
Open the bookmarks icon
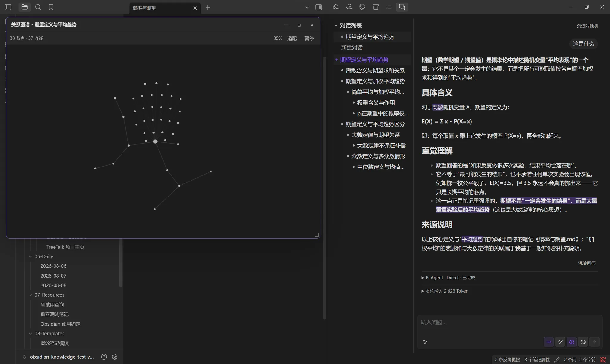tap(51, 7)
